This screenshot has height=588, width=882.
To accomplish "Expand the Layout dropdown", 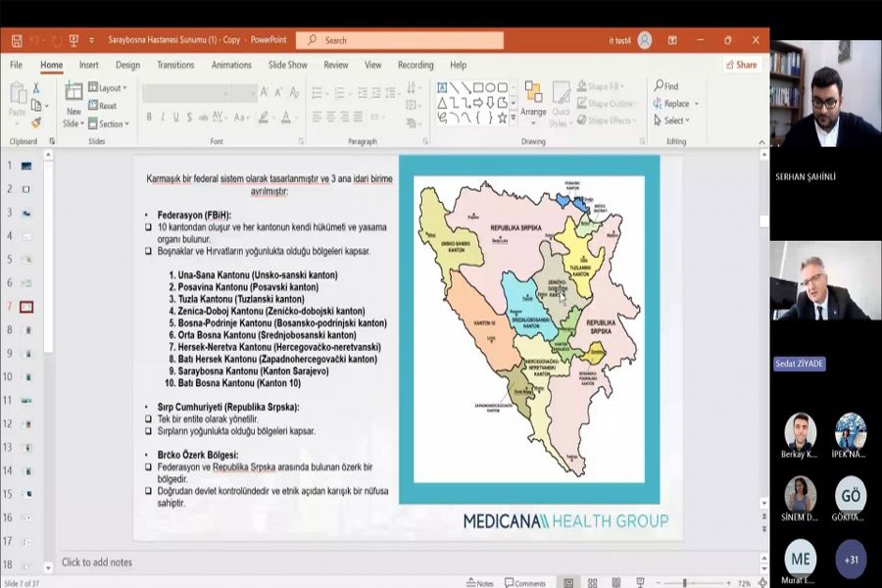I will tap(110, 88).
